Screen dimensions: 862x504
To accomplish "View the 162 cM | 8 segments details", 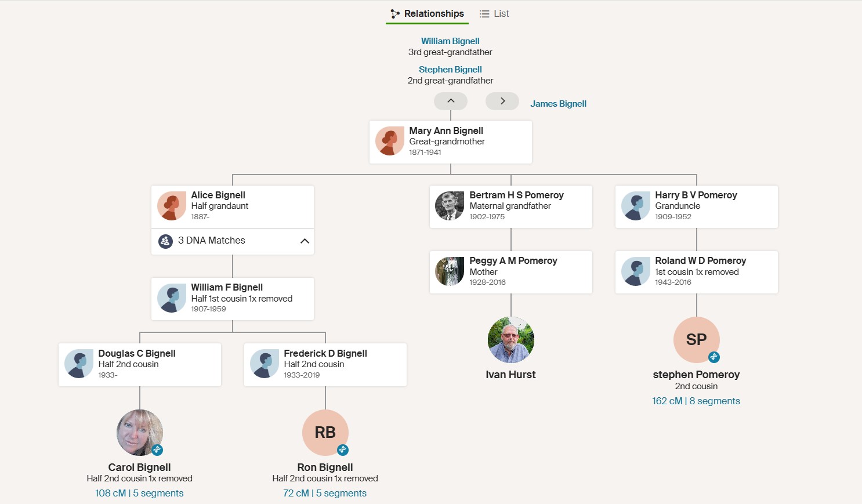I will tap(696, 401).
